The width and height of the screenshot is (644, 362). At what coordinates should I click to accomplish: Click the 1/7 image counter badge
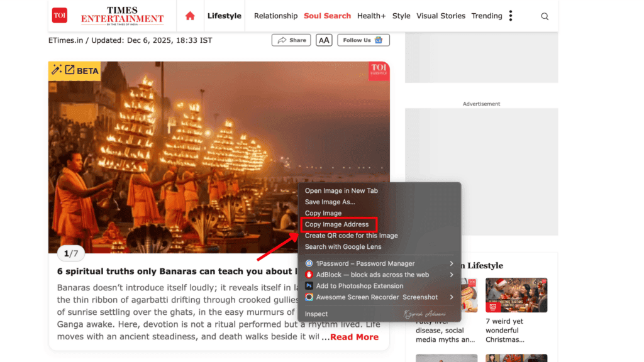(x=70, y=253)
